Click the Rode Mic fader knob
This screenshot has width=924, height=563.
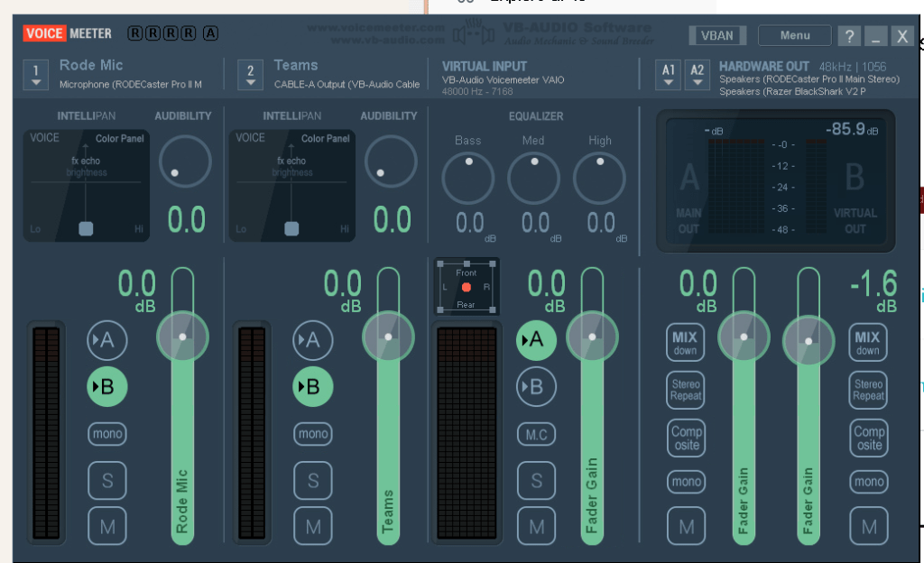182,337
